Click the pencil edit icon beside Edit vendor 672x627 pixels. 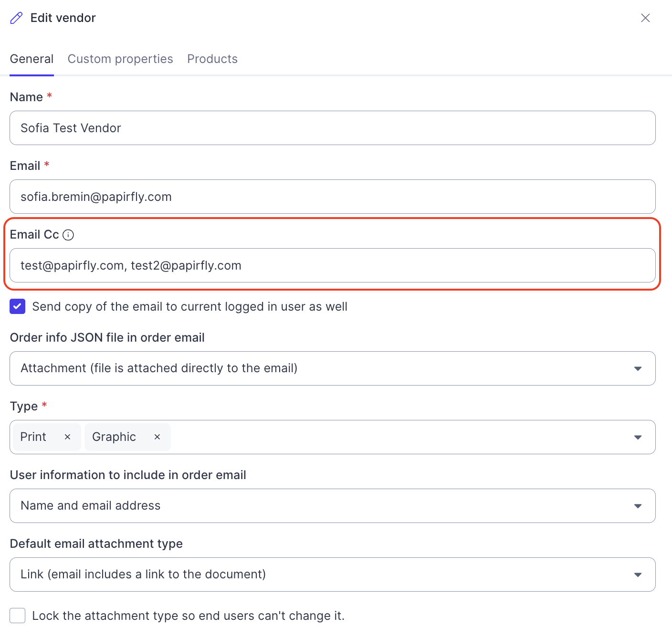tap(16, 18)
